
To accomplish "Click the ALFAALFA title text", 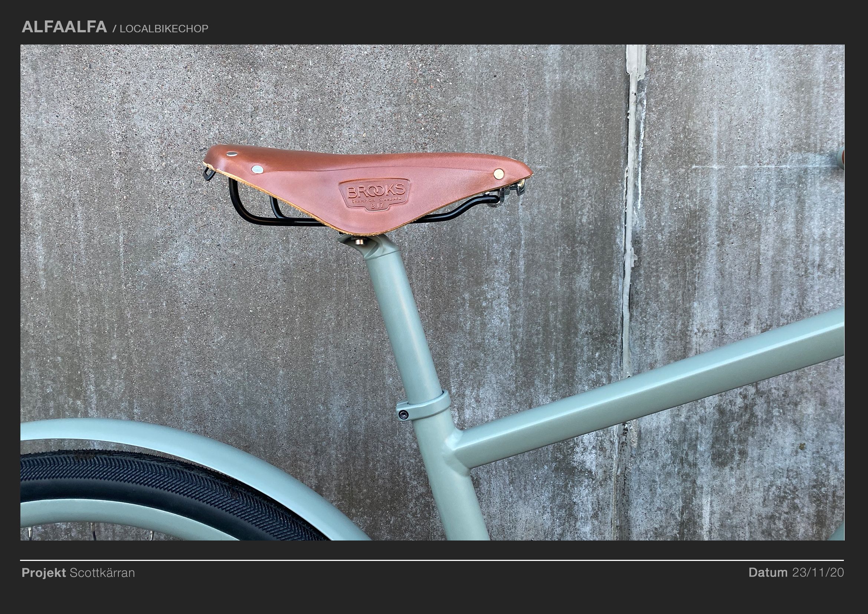I will tap(64, 27).
